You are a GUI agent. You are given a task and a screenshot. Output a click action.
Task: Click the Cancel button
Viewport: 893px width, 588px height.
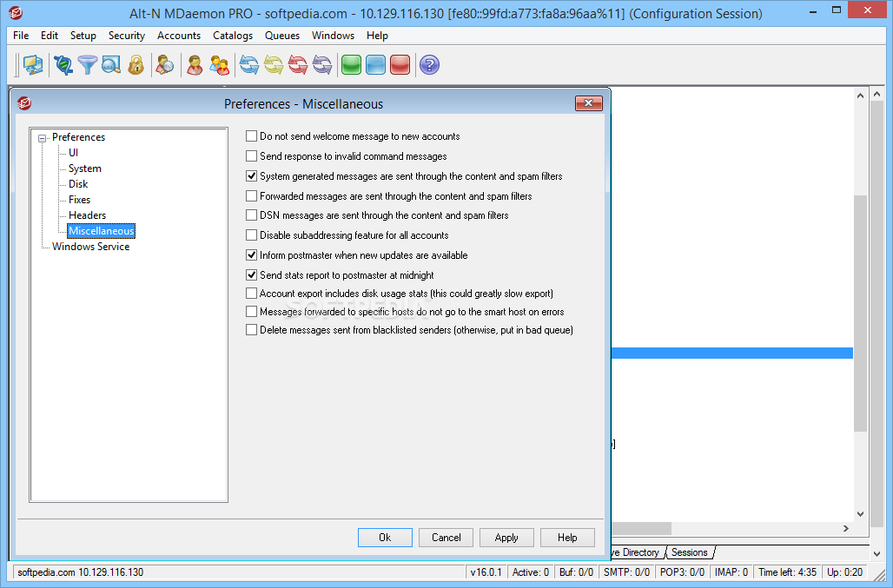(x=446, y=538)
